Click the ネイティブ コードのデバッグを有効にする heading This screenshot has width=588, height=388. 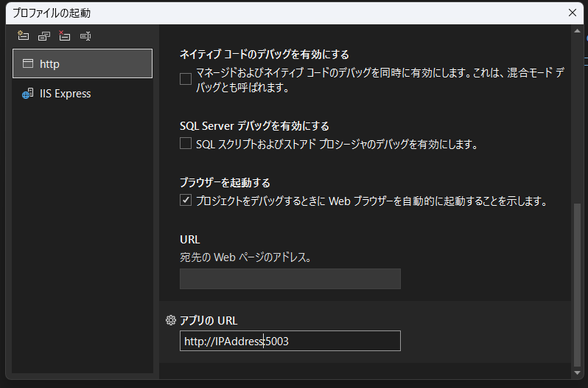[x=265, y=55]
